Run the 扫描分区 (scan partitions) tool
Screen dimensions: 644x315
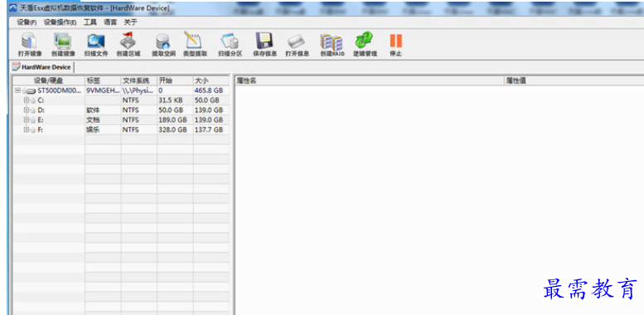pos(230,45)
